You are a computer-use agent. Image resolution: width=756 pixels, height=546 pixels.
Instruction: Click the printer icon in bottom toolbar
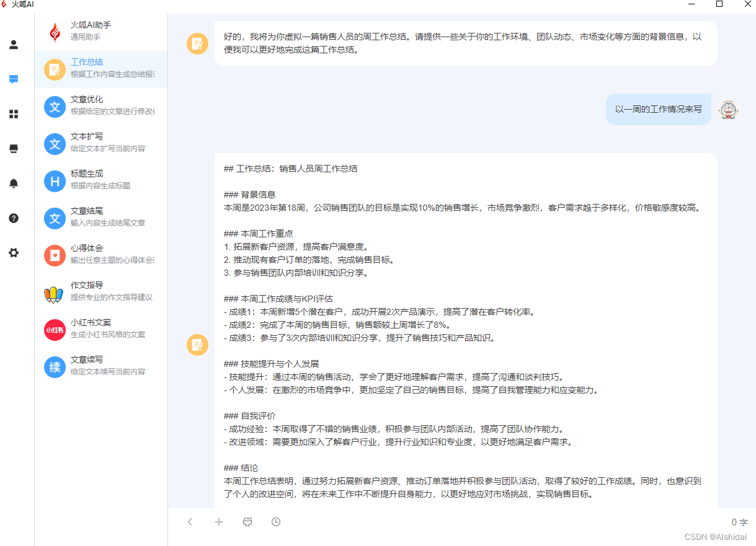[247, 522]
